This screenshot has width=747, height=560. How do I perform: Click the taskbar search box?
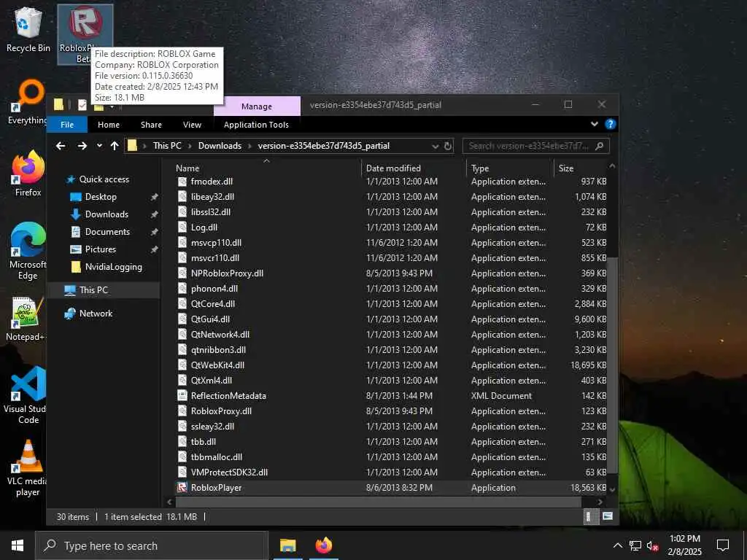[x=152, y=545]
